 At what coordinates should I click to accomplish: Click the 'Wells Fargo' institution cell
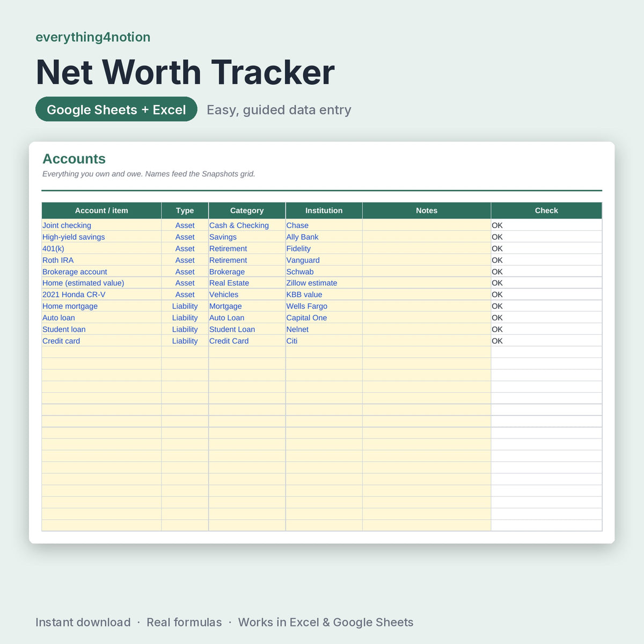(324, 306)
